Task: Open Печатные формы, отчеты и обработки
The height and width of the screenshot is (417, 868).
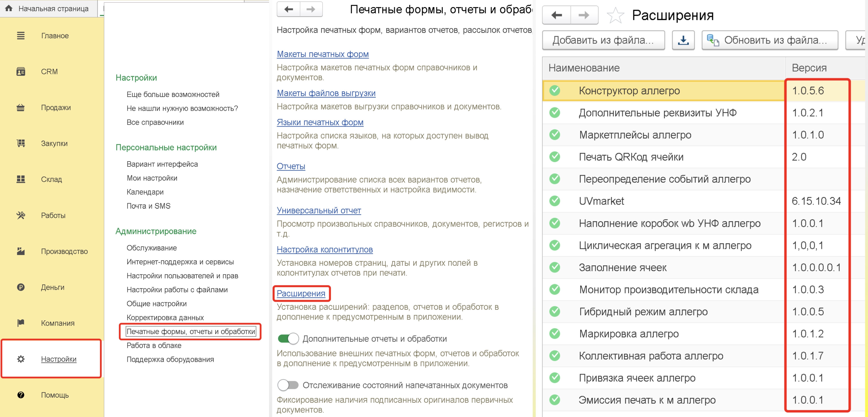Action: pos(191,331)
